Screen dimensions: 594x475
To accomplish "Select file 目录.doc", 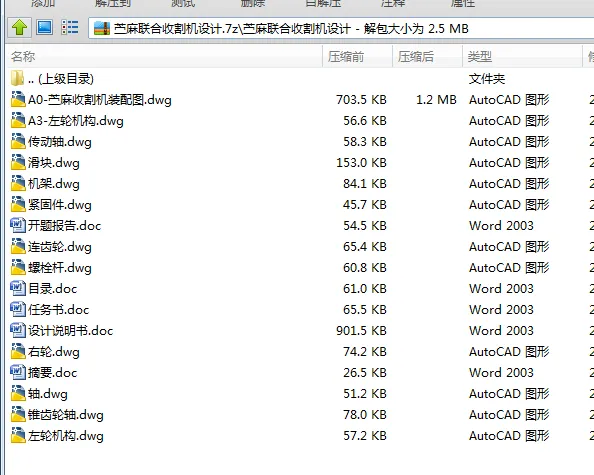I will pyautogui.click(x=52, y=289).
